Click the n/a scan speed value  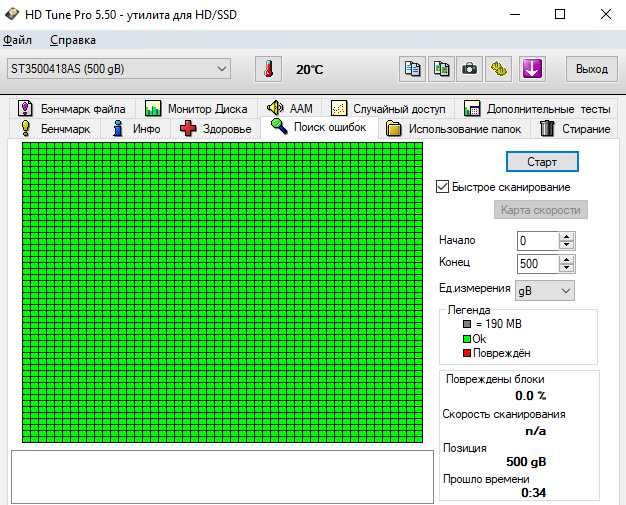pyautogui.click(x=535, y=431)
